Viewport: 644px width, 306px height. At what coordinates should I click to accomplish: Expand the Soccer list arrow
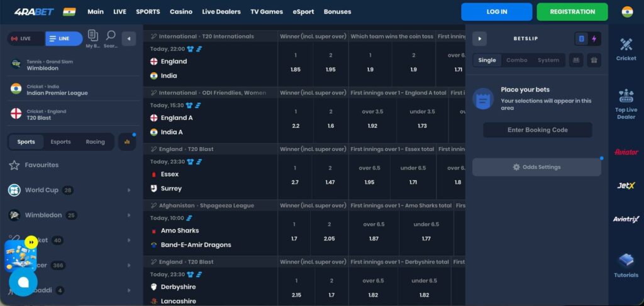click(129, 265)
